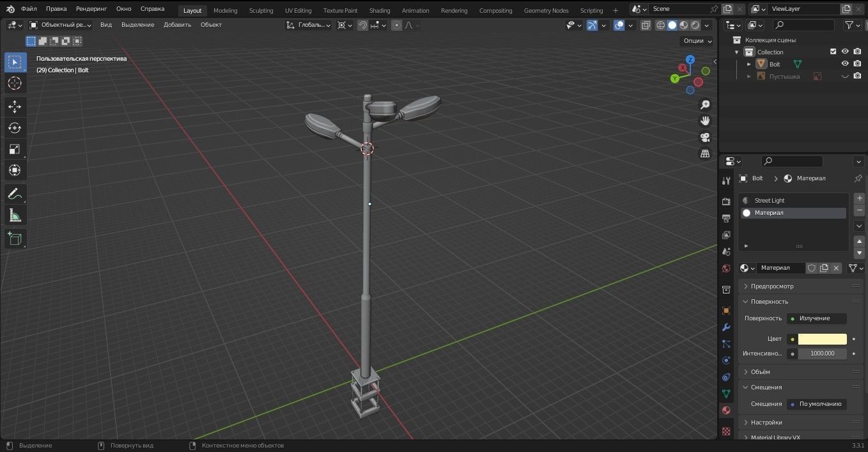Select the Measure tool
The image size is (868, 452).
[15, 215]
